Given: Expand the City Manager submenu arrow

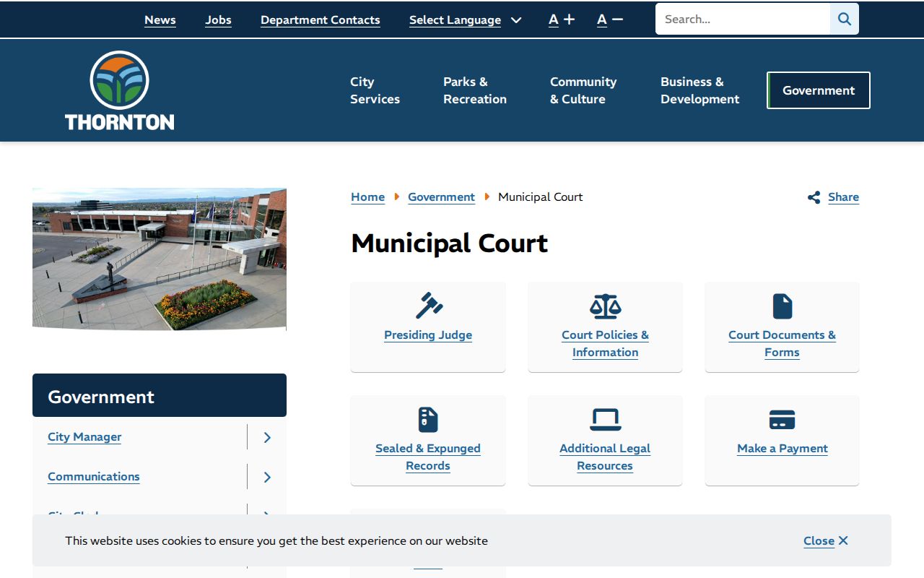Looking at the screenshot, I should (267, 437).
